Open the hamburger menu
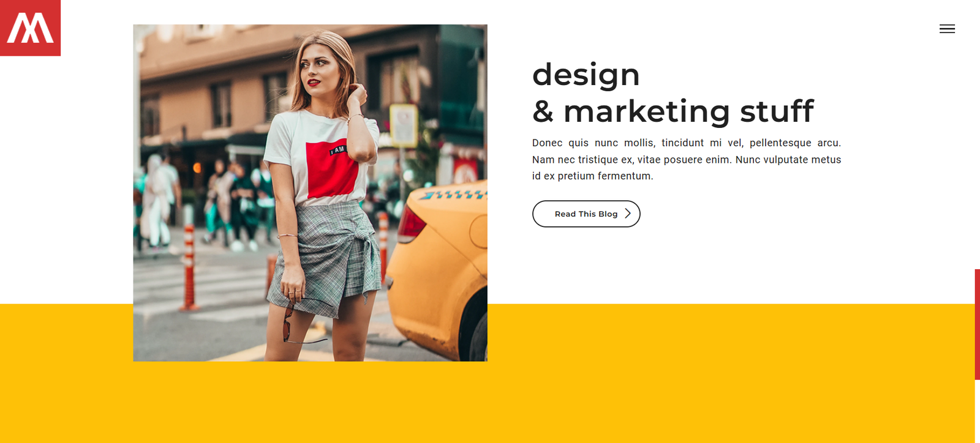The image size is (980, 443). [x=947, y=29]
